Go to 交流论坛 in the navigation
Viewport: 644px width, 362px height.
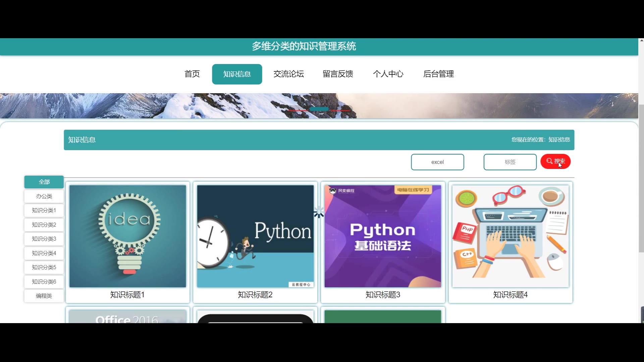[x=288, y=74]
